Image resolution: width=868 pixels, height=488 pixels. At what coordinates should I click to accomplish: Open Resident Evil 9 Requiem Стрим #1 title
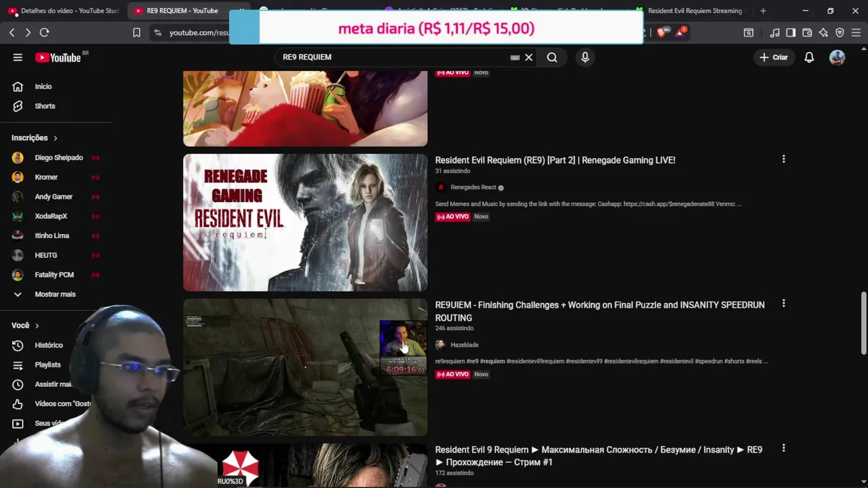click(598, 456)
